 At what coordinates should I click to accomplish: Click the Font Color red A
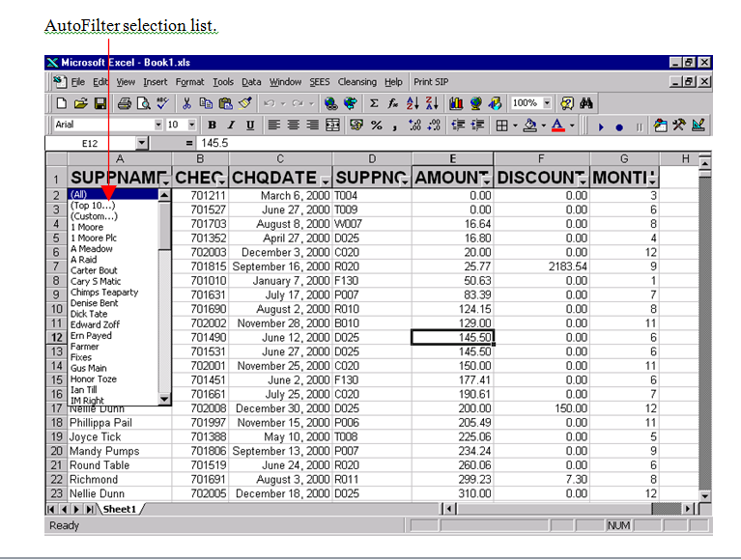(x=558, y=126)
